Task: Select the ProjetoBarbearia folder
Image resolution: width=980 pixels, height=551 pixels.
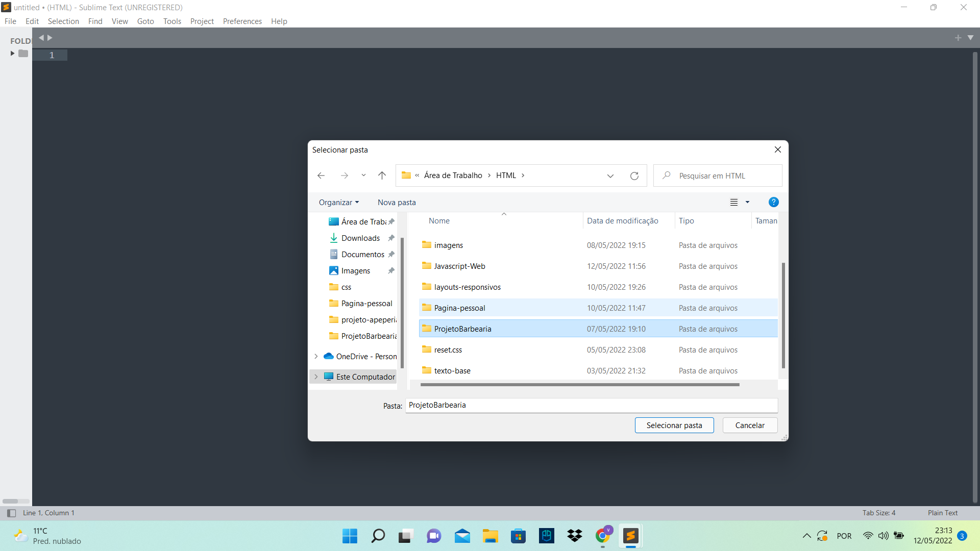Action: 462,329
